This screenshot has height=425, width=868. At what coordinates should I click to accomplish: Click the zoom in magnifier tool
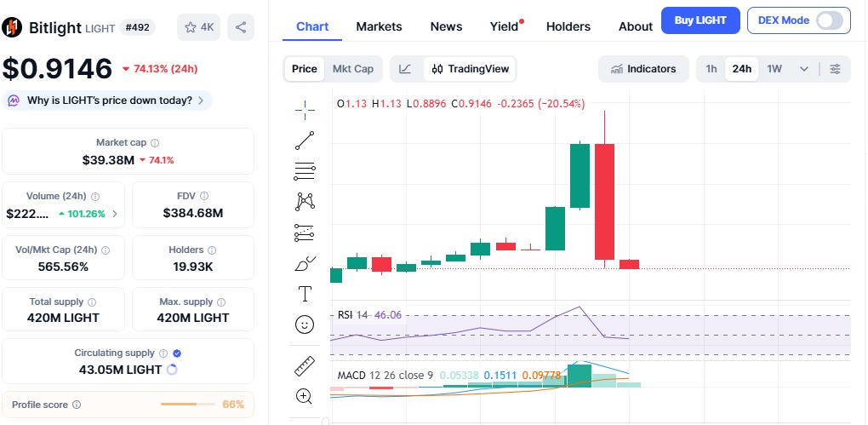pyautogui.click(x=305, y=395)
